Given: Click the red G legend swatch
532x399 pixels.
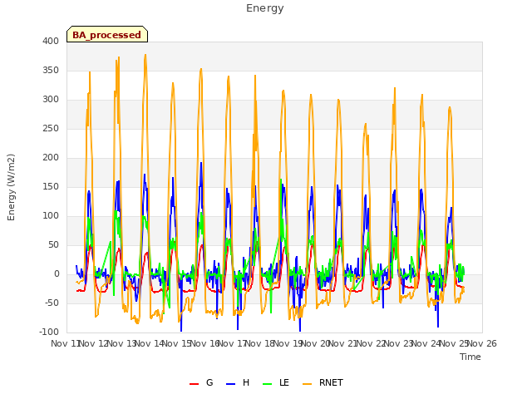Looking at the screenshot, I should pyautogui.click(x=194, y=384).
